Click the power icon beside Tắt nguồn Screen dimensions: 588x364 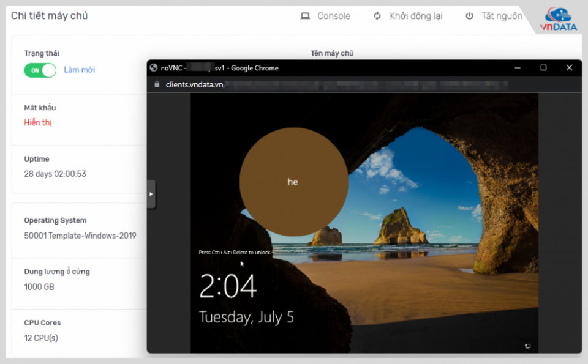tap(469, 16)
